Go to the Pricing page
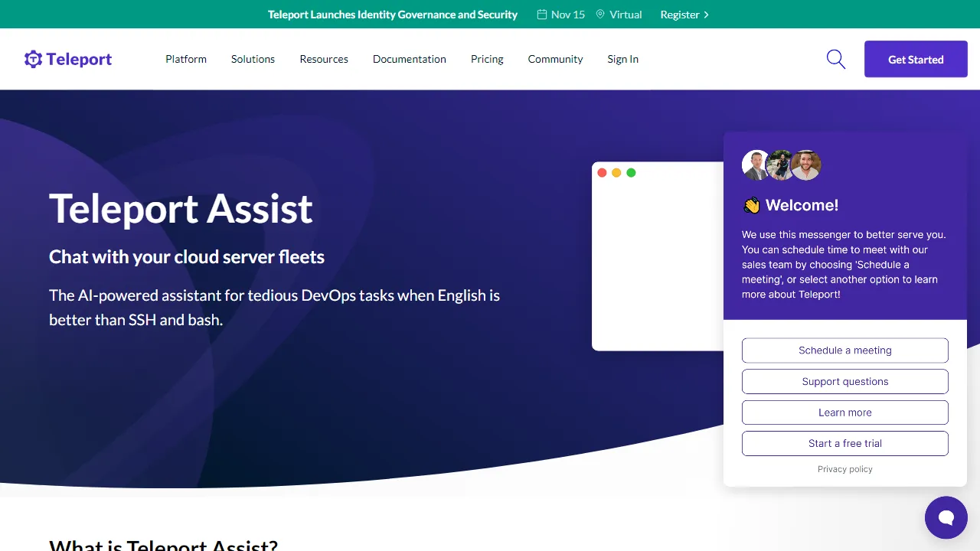Viewport: 980px width, 551px height. pyautogui.click(x=487, y=59)
